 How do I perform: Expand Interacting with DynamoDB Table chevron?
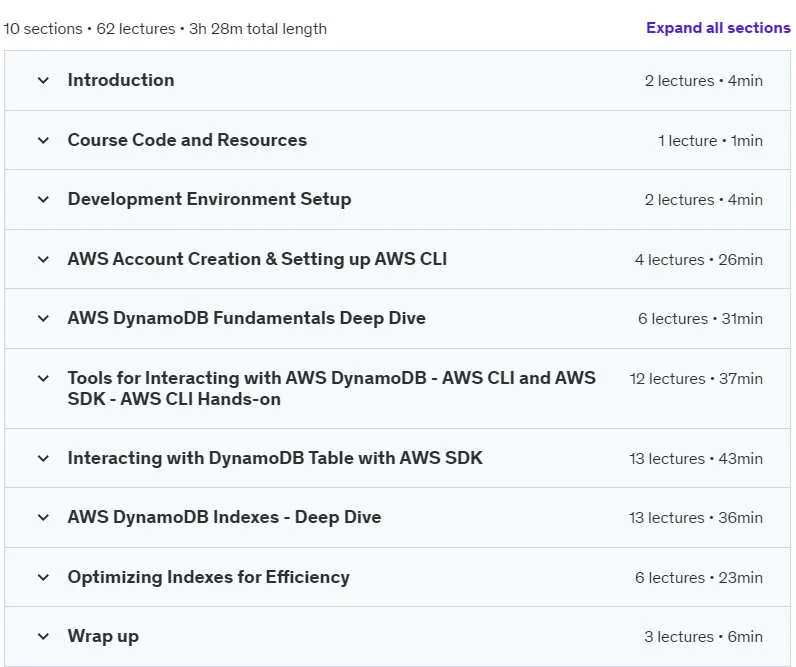[43, 458]
